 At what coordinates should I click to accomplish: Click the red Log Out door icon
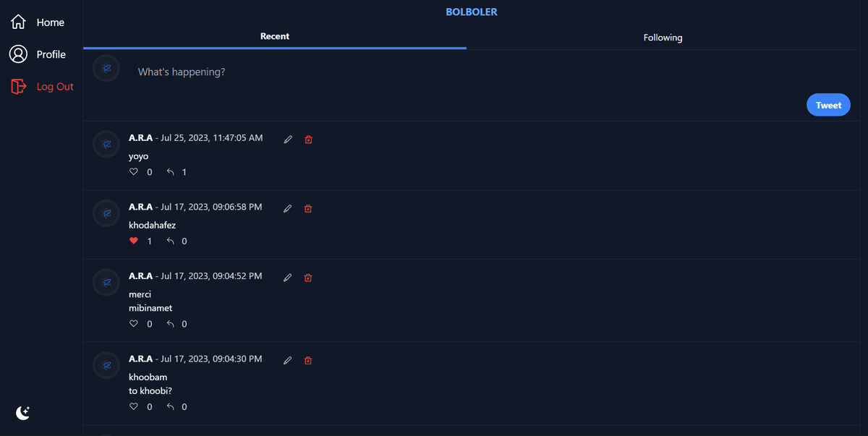coord(18,86)
